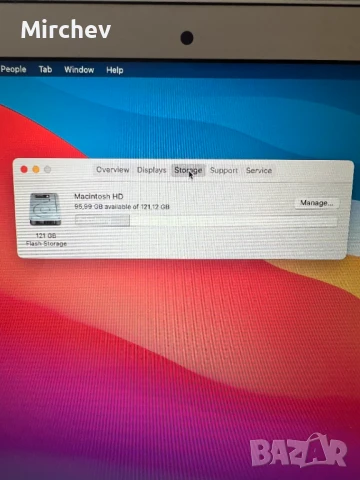Click the 'Flash Storage' label
This screenshot has height=480, width=360.
(x=46, y=243)
